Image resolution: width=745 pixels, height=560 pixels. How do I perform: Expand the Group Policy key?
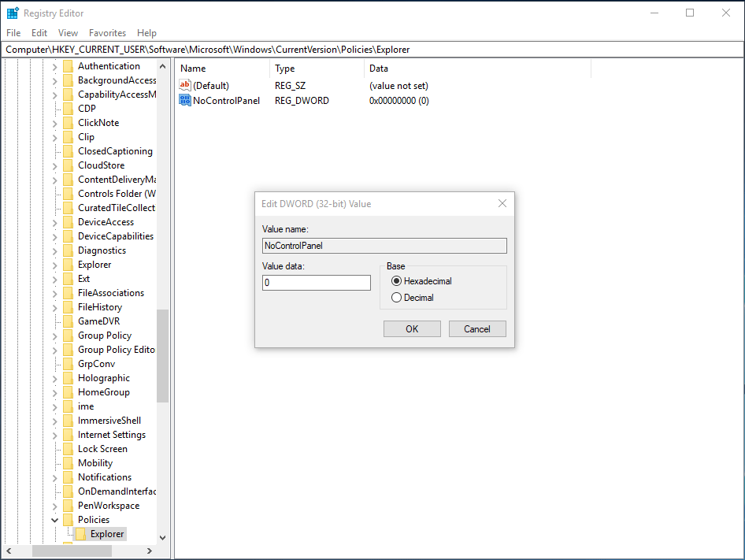54,336
